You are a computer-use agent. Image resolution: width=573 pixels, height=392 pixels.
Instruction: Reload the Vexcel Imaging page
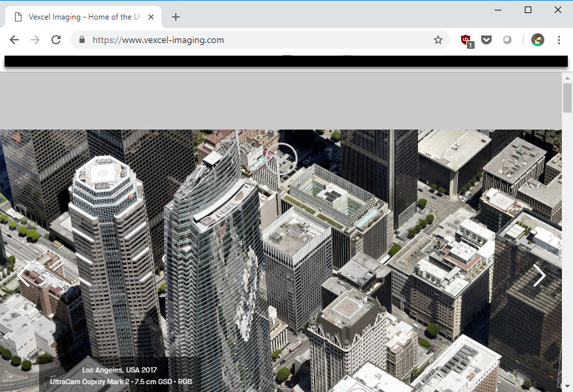click(x=56, y=40)
